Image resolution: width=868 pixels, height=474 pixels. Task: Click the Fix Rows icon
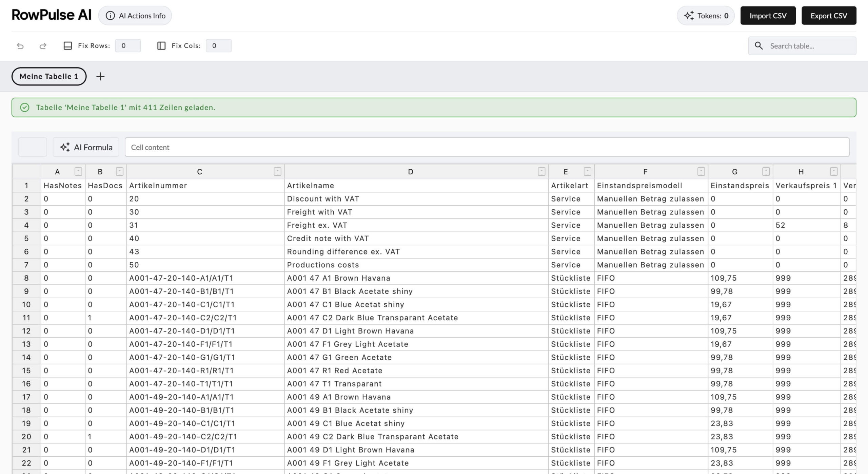tap(68, 46)
